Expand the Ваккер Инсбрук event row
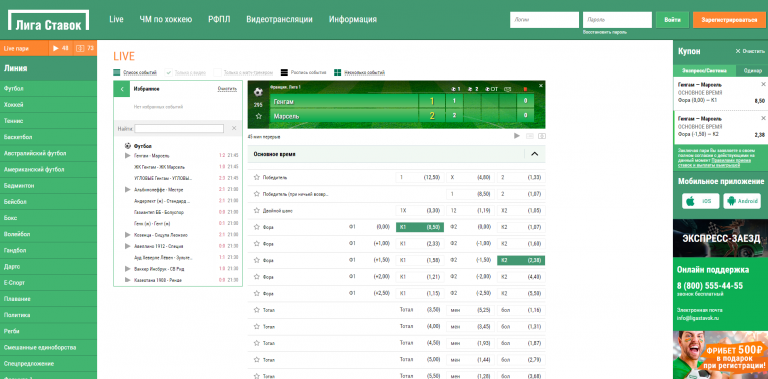Screen dimensions: 768x379 pyautogui.click(x=128, y=269)
